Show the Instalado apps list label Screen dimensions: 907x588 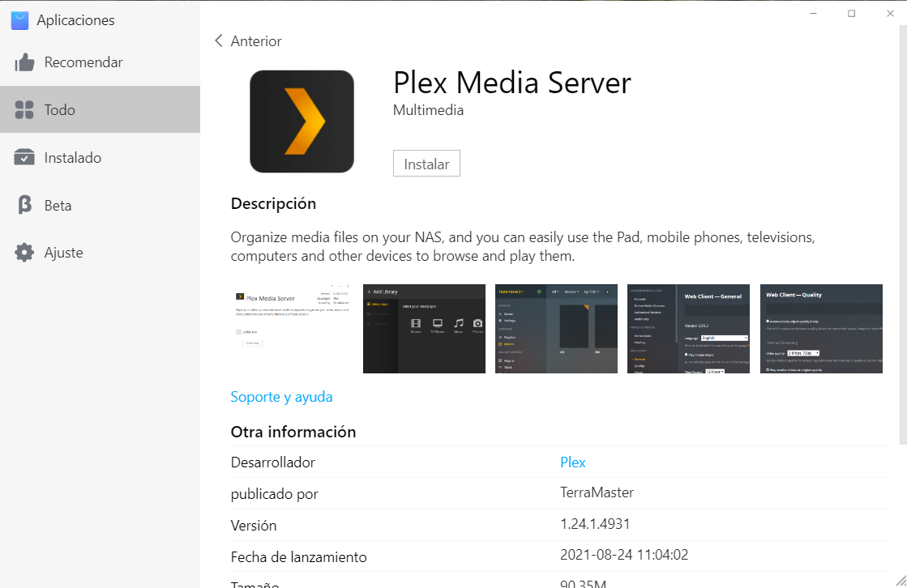[72, 158]
